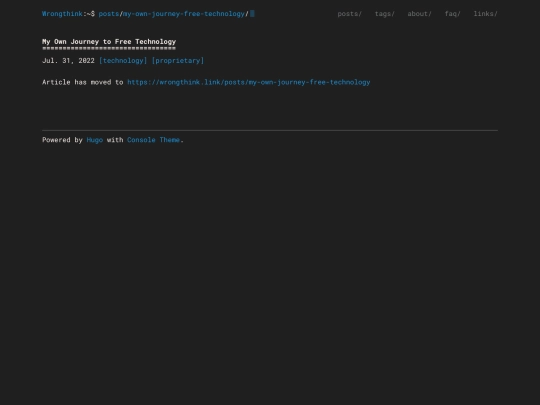Open the faq/ navigation item

coord(453,14)
